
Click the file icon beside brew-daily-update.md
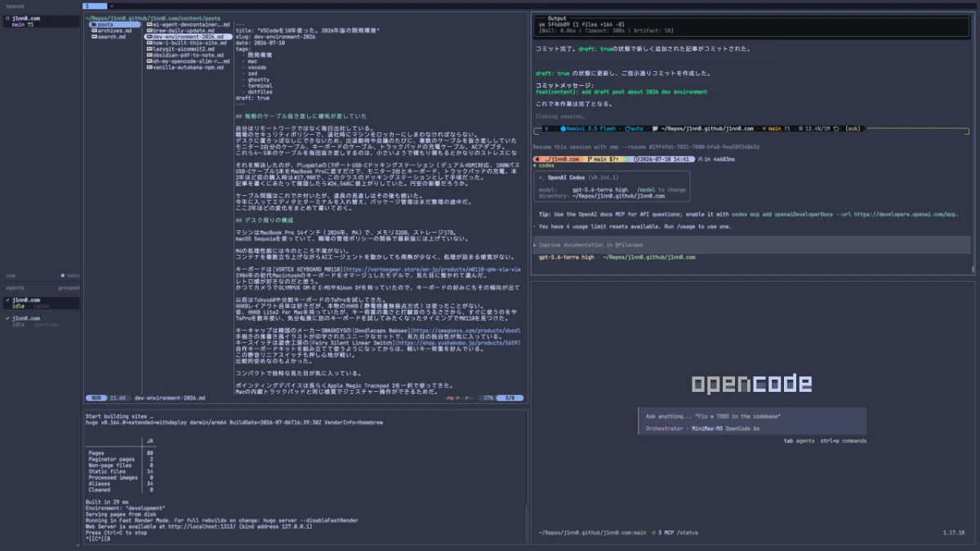[x=148, y=30]
